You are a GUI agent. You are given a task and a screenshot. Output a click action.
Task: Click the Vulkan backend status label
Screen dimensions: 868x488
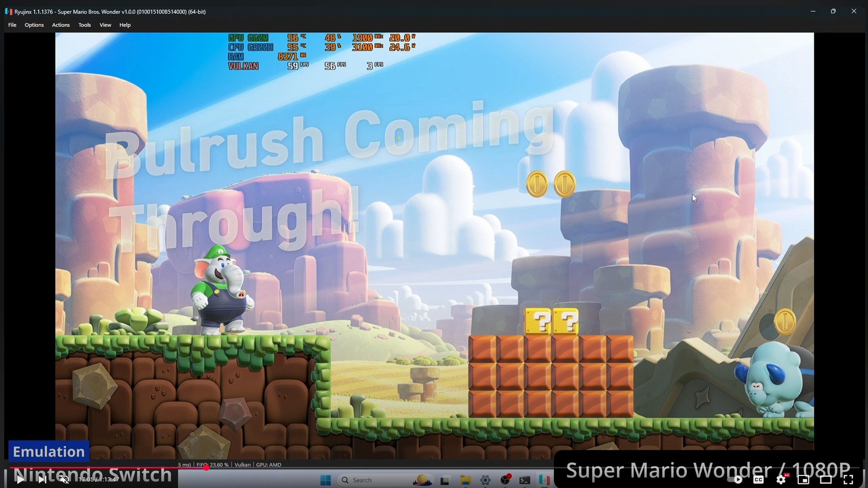pyautogui.click(x=242, y=465)
